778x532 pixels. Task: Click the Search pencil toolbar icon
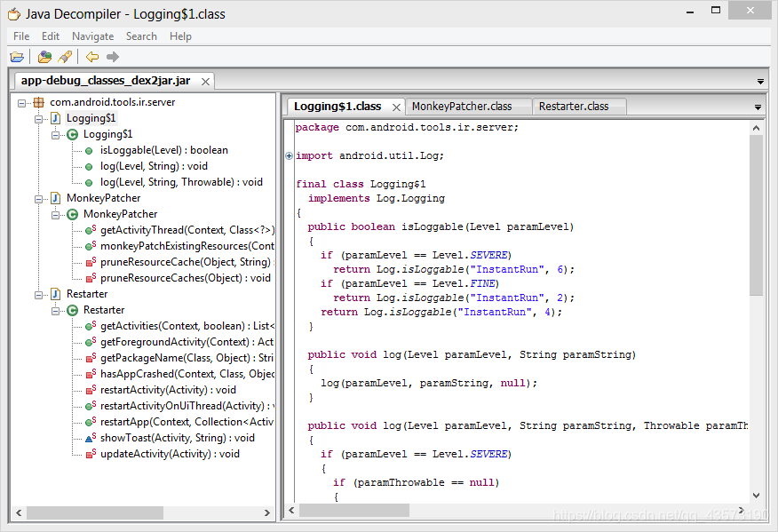click(65, 57)
